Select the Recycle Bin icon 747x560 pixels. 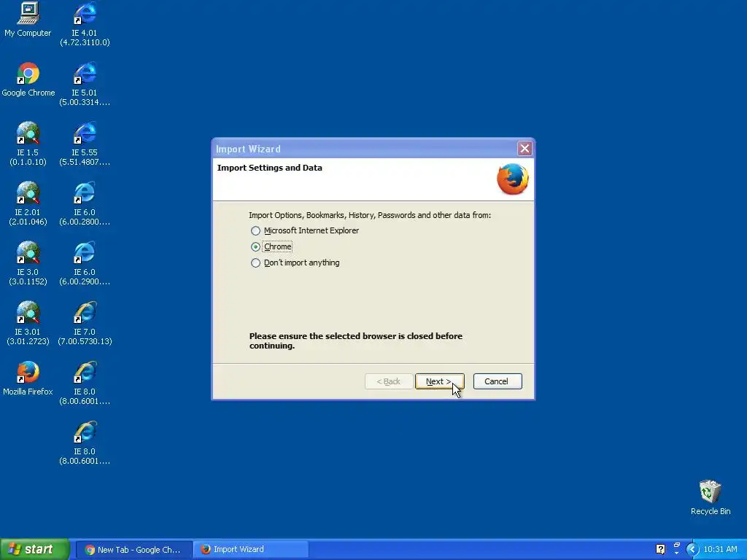710,497
